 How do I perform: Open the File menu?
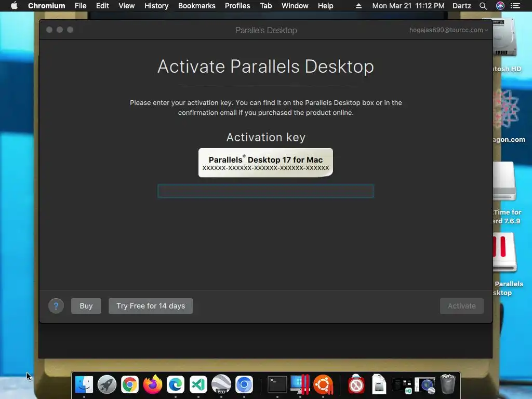pyautogui.click(x=81, y=6)
